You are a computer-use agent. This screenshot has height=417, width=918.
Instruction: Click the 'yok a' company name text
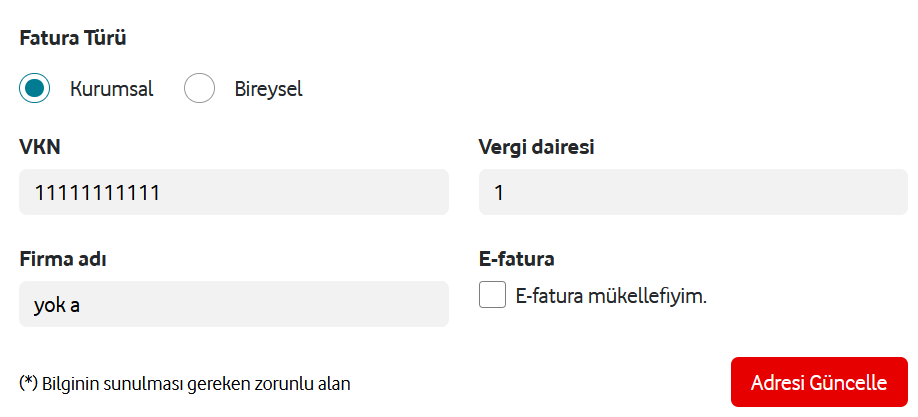(57, 304)
